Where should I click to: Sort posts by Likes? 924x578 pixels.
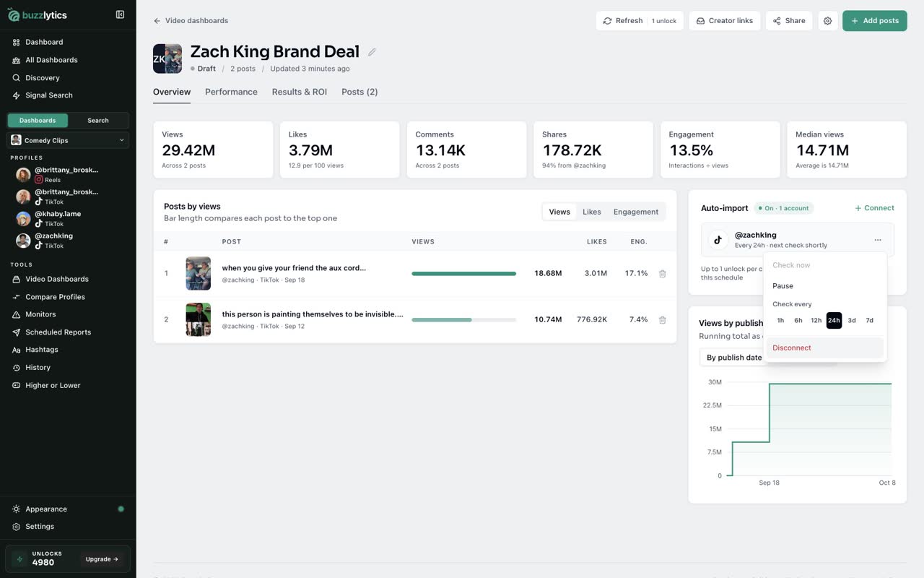592,212
